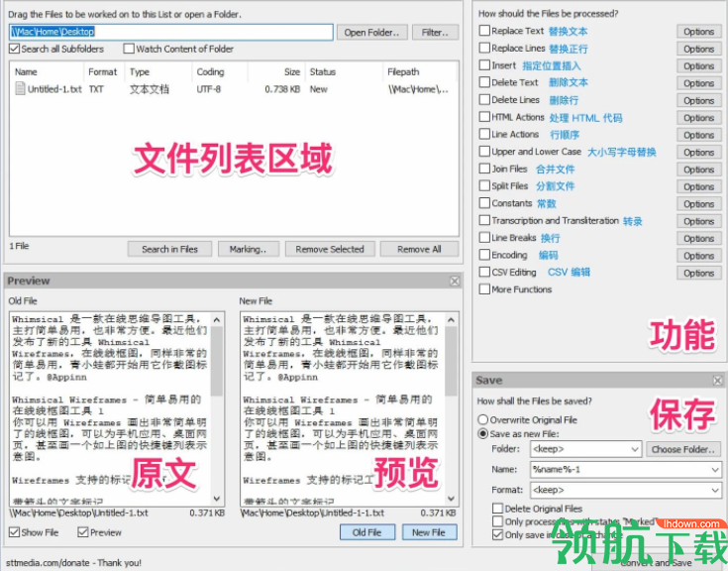Image resolution: width=728 pixels, height=571 pixels.
Task: Click Old File preview scrollbar down arrow
Action: tap(217, 499)
